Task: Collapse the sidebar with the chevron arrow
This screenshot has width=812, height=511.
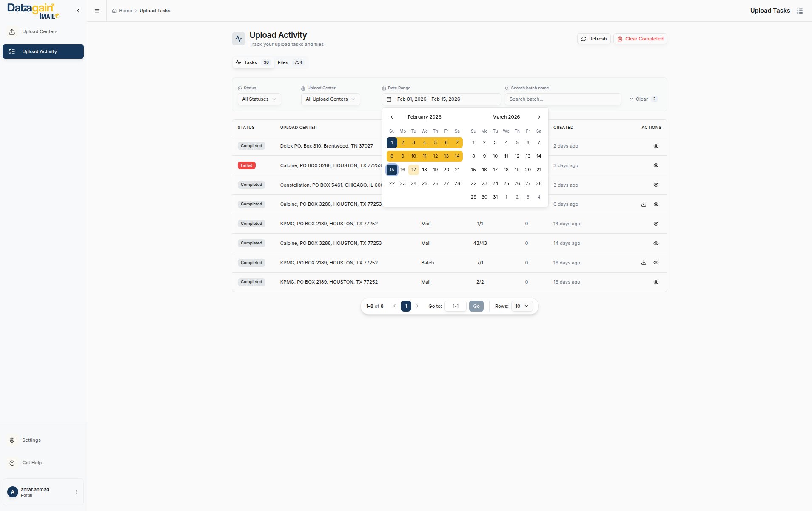Action: 78,11
